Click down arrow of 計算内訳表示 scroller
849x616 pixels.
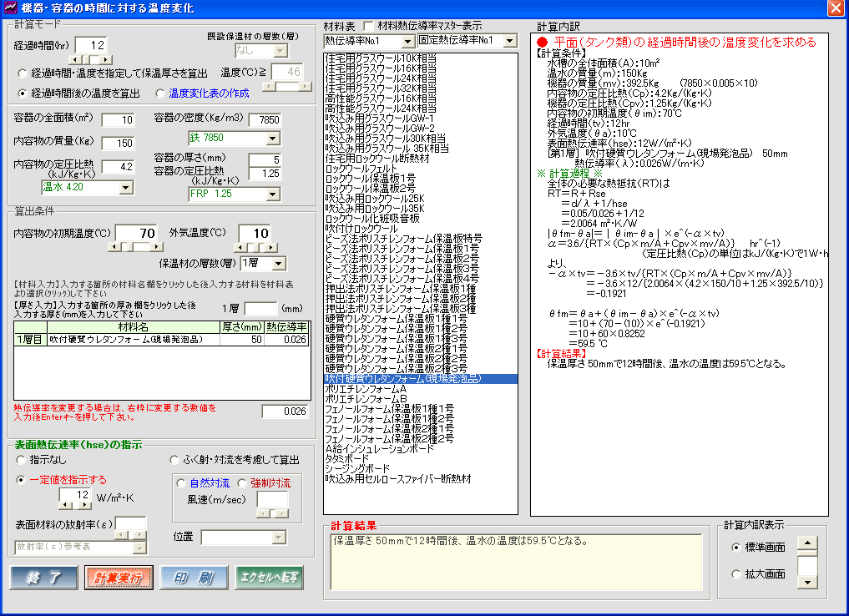pyautogui.click(x=806, y=581)
